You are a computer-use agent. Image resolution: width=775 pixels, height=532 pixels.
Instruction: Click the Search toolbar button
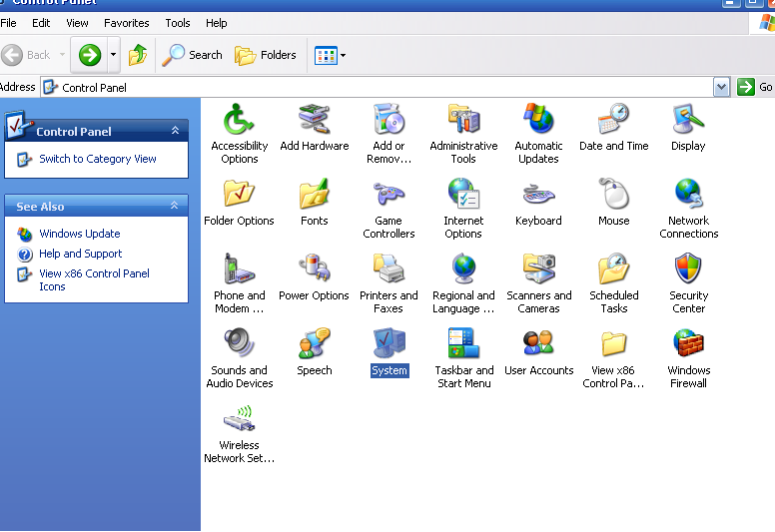click(x=193, y=55)
